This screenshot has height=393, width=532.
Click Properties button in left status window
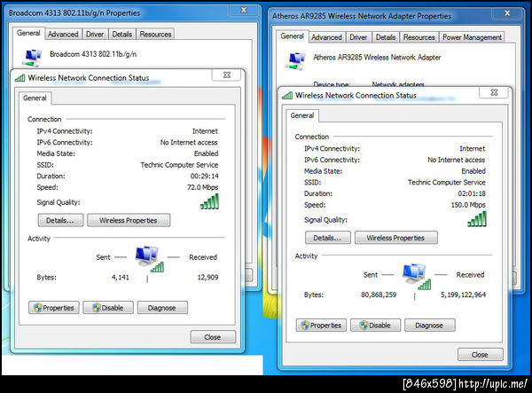coord(53,308)
